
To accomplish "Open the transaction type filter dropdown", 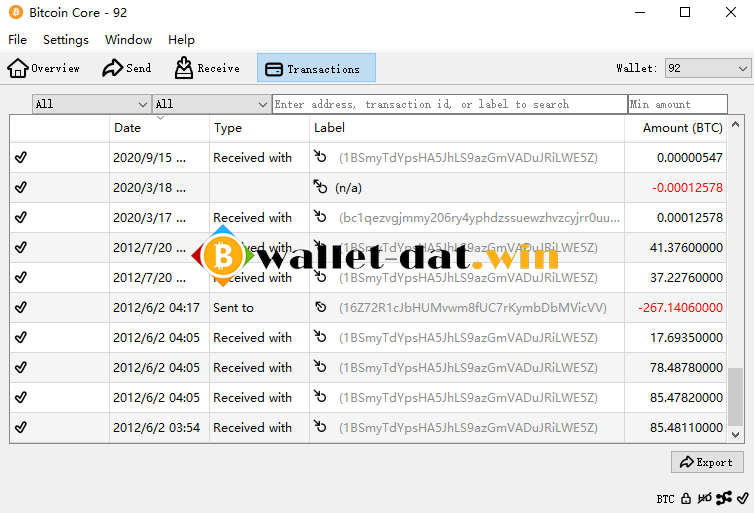I will [x=211, y=104].
